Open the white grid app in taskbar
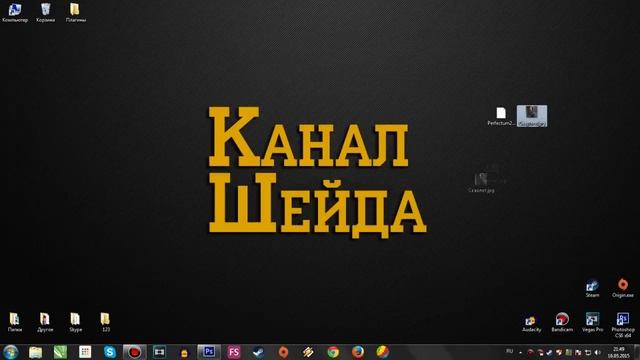The image size is (640, 360). point(85,352)
